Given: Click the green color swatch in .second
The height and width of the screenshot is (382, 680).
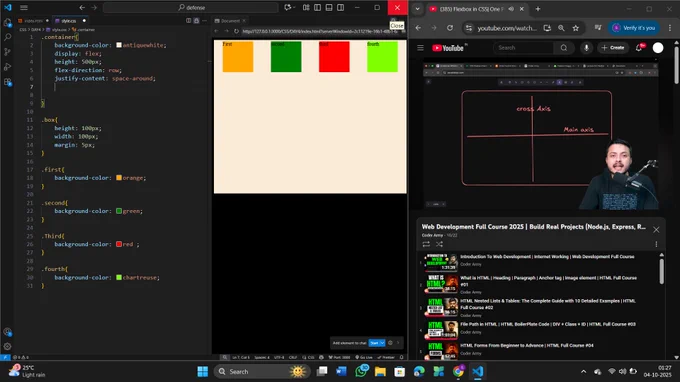Looking at the screenshot, I should point(119,211).
